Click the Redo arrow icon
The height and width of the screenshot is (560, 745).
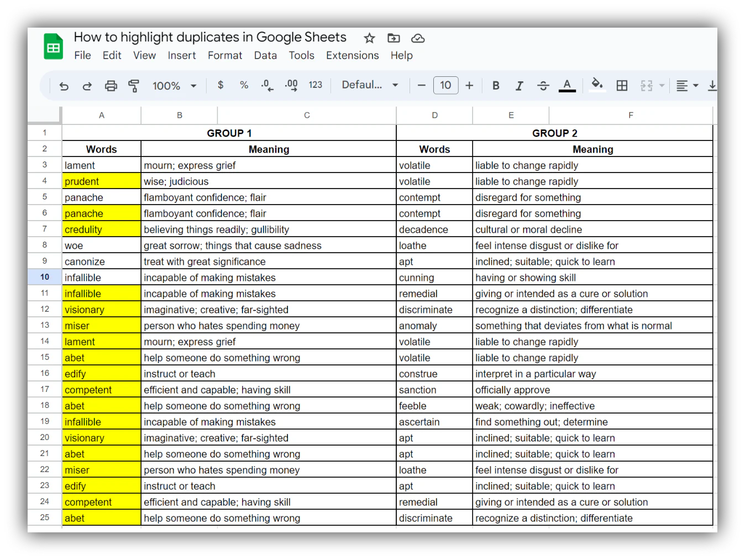click(x=87, y=86)
